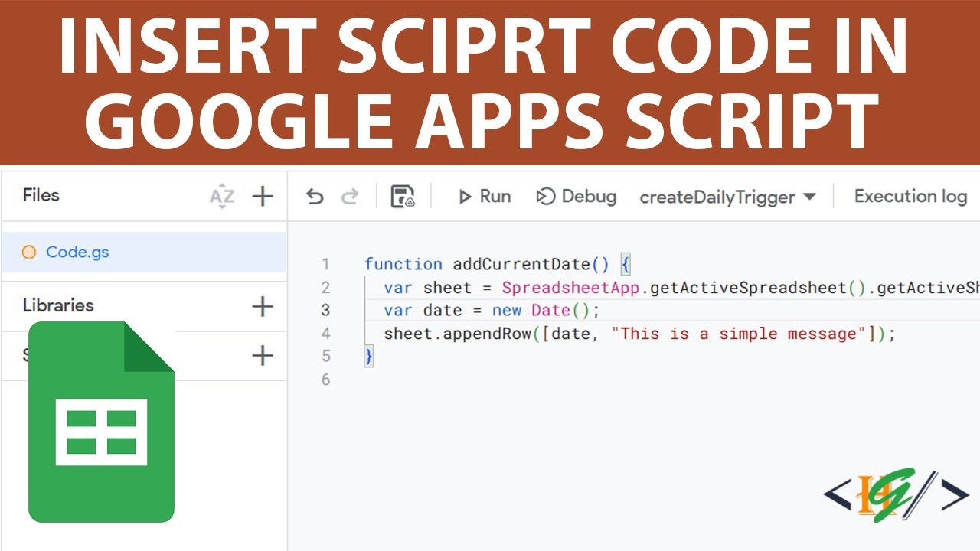The height and width of the screenshot is (551, 980).
Task: Sort files alphabetically with AZ icon
Action: click(221, 197)
